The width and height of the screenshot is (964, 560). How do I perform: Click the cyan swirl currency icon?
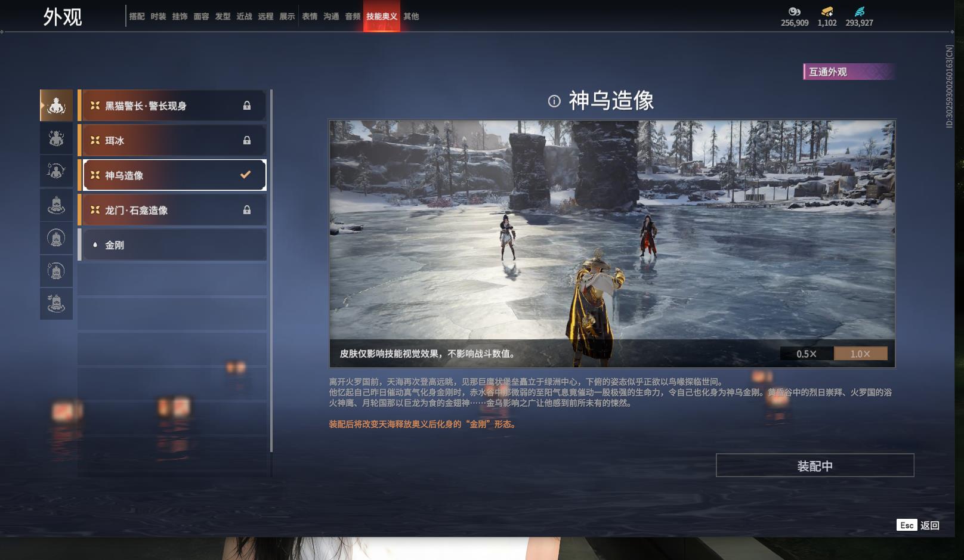point(860,11)
